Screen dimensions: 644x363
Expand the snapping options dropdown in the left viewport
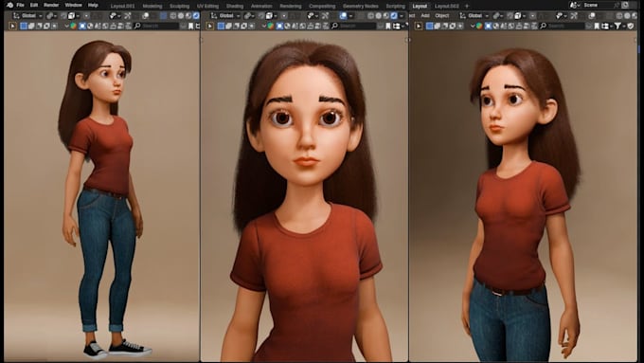point(78,16)
